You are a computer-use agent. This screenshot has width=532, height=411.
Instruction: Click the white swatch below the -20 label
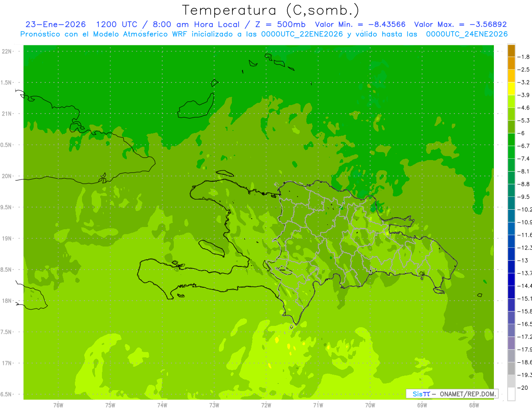511,394
